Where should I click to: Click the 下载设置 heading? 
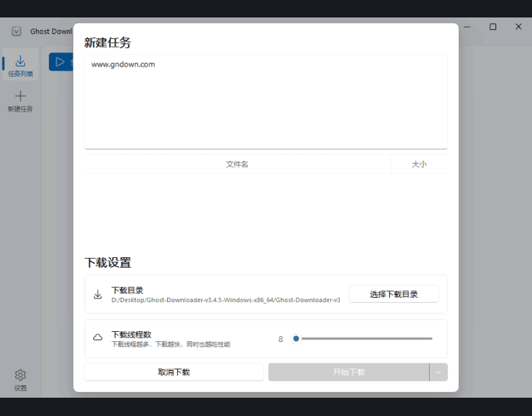pos(107,263)
